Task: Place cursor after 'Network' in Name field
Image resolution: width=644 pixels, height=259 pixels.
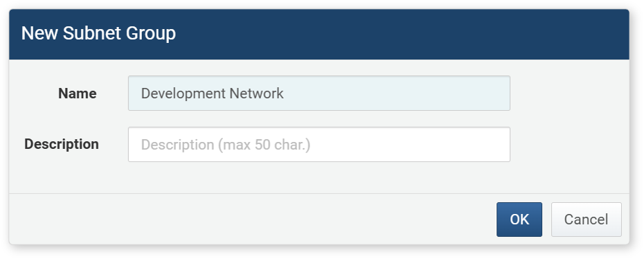Action: pos(285,93)
